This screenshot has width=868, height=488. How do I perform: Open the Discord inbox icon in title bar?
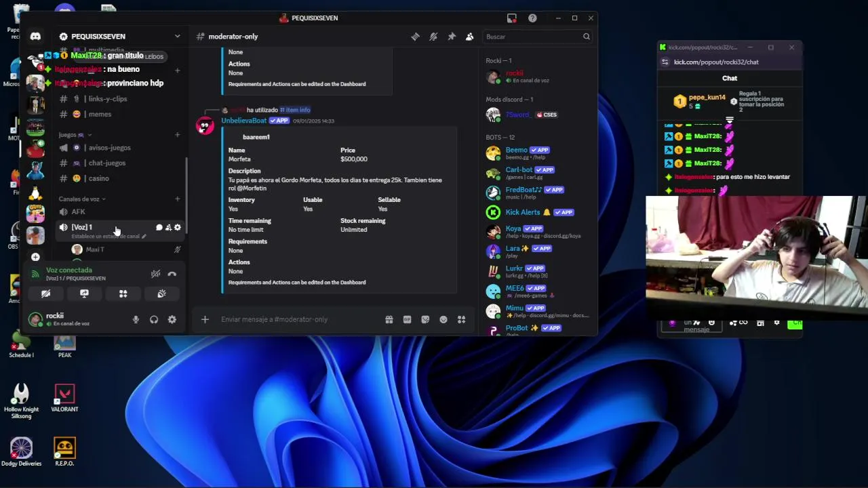[x=512, y=18]
